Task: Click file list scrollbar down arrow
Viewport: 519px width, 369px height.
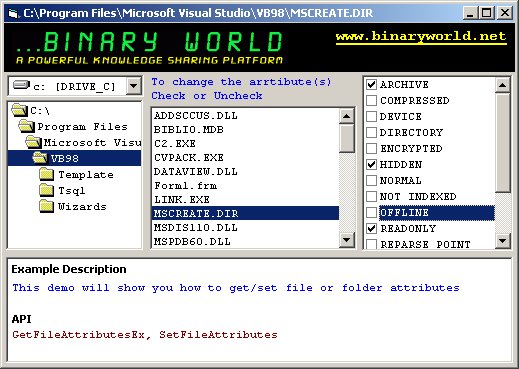Action: tap(346, 240)
